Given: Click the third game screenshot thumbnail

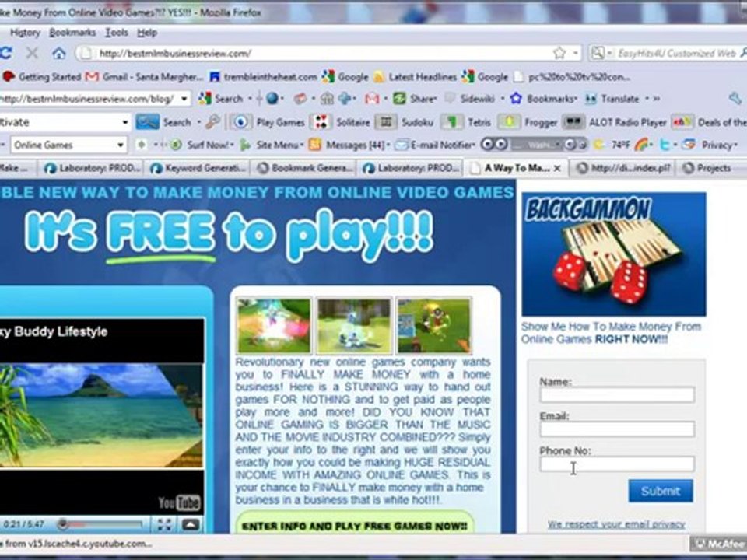Looking at the screenshot, I should tap(434, 325).
